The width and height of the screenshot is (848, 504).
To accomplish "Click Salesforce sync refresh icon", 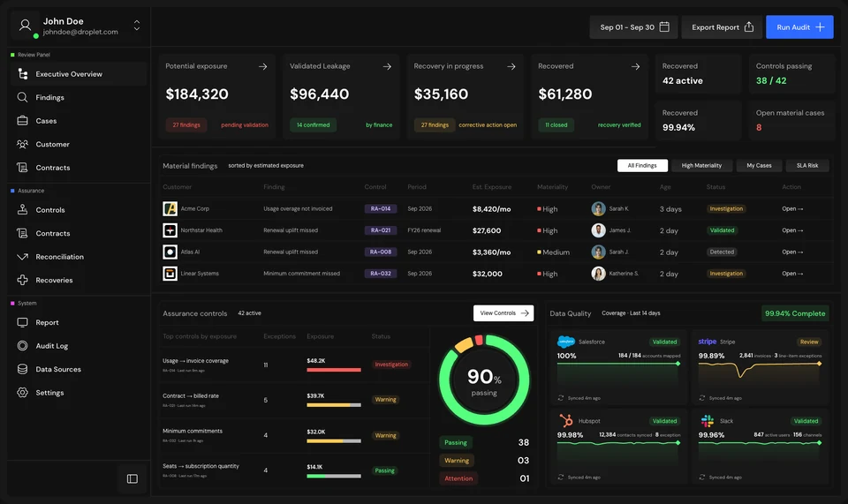I will point(561,398).
